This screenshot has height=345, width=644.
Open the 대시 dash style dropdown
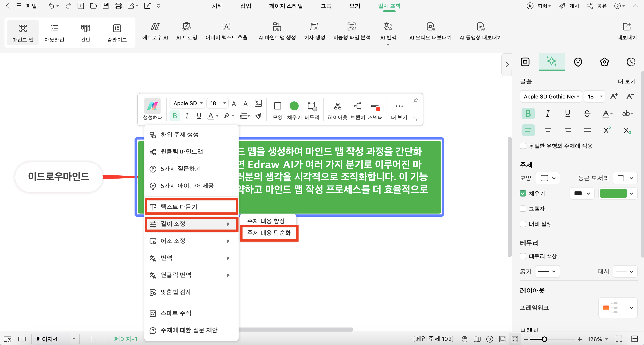coord(624,271)
